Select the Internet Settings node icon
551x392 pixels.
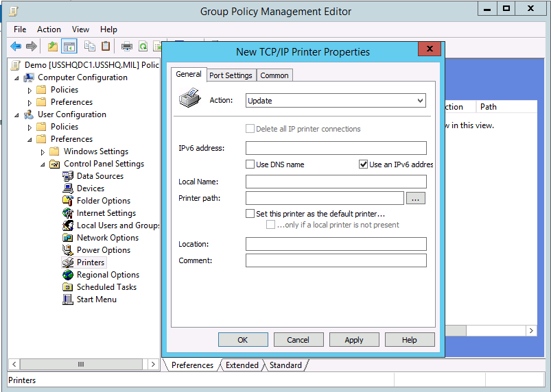(x=68, y=213)
